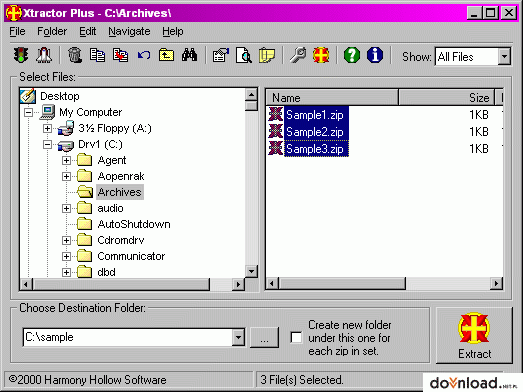This screenshot has width=523, height=392.
Task: Click the up one folder icon
Action: point(166,55)
